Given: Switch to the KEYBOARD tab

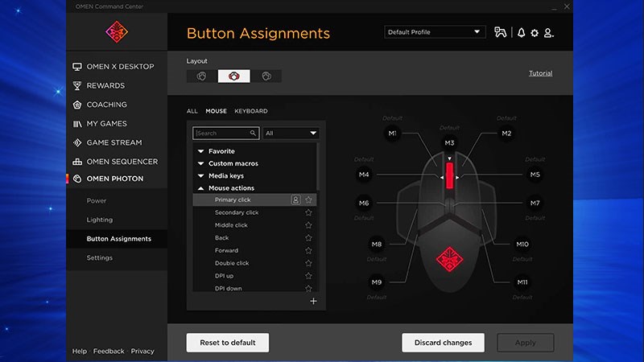Looking at the screenshot, I should pos(251,111).
